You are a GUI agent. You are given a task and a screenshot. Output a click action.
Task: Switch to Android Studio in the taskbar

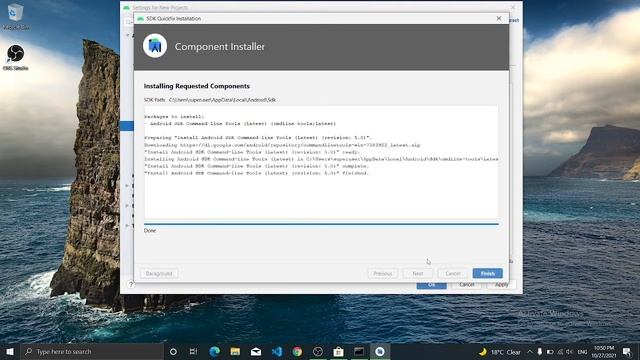tap(380, 351)
